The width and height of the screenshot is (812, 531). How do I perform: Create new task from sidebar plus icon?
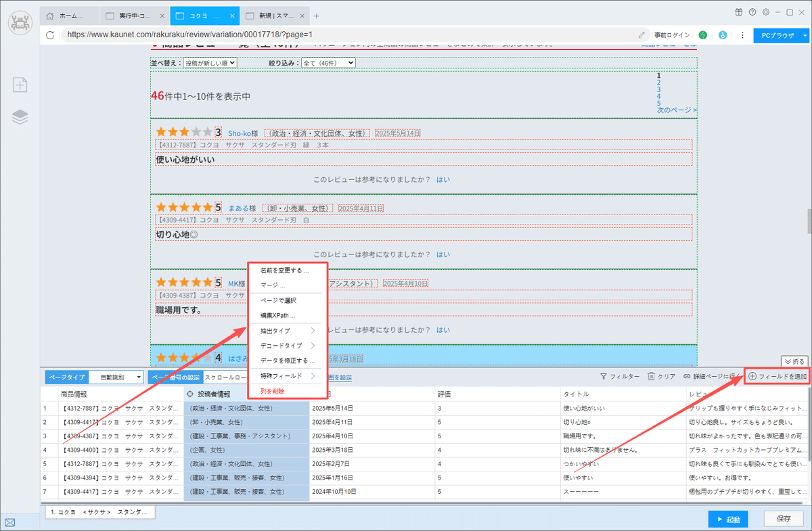pos(20,85)
